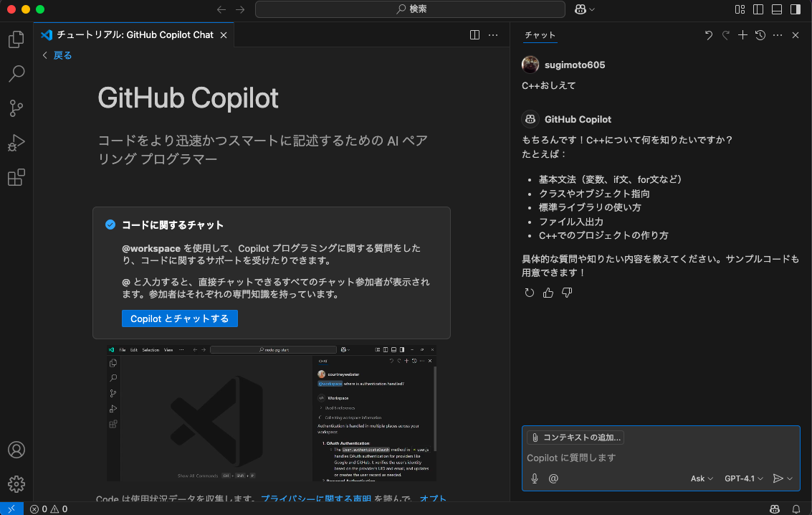The width and height of the screenshot is (812, 515).
Task: Toggle secondary side bar visibility
Action: point(796,9)
